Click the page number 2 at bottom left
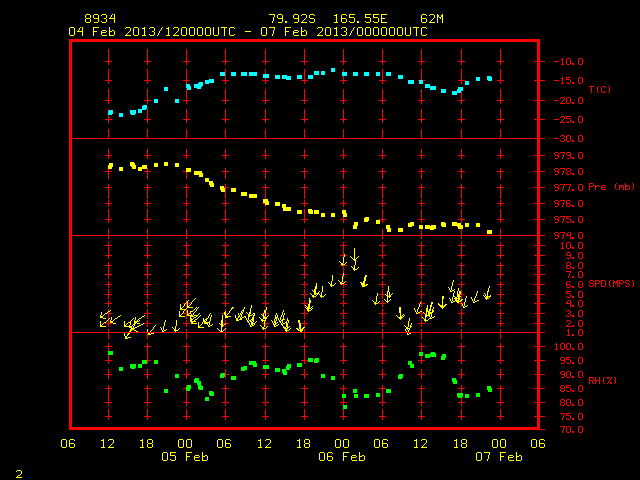 (x=19, y=474)
